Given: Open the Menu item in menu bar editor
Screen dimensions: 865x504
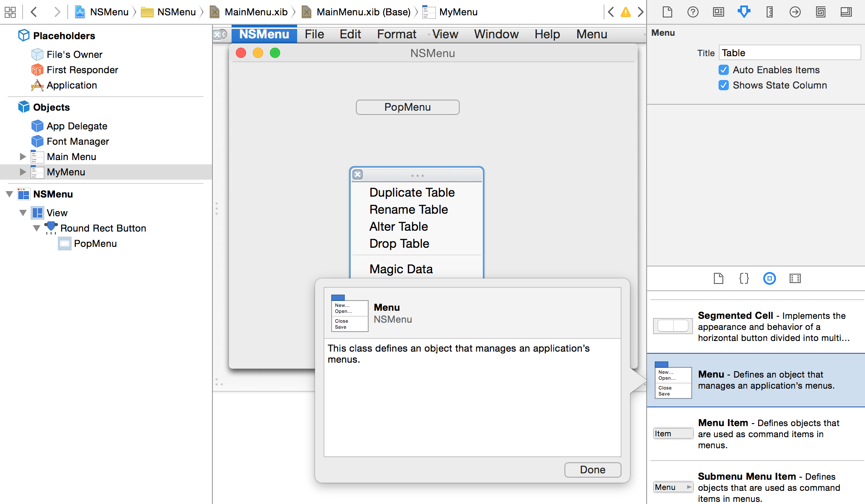Looking at the screenshot, I should (592, 34).
